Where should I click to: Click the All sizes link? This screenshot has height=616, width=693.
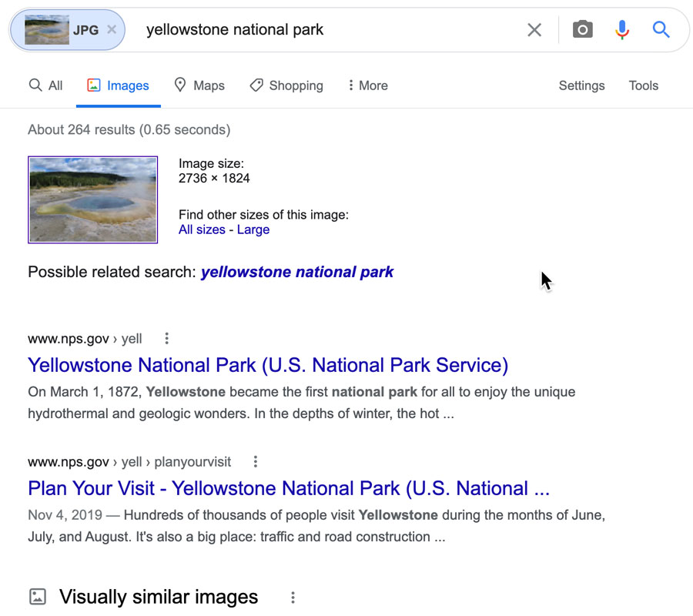(x=202, y=229)
